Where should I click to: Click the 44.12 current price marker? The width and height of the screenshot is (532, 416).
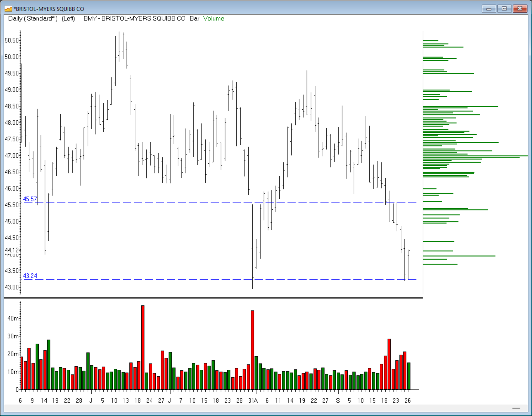[12, 250]
